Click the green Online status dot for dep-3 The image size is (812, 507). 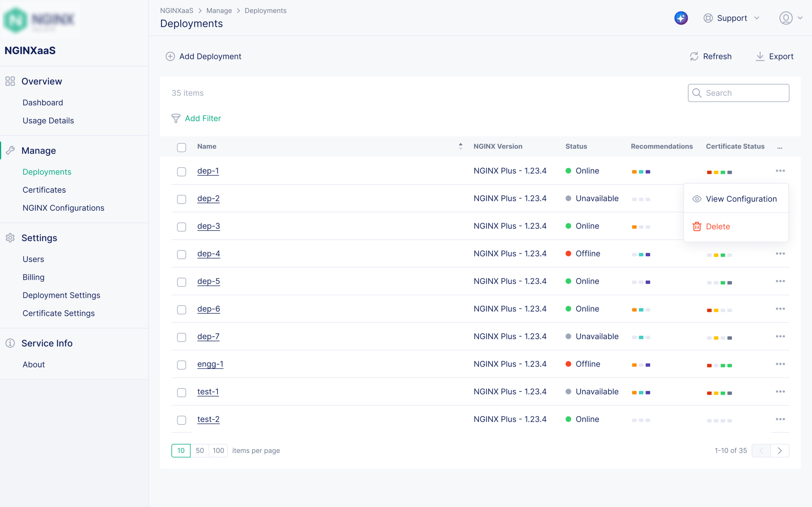568,226
